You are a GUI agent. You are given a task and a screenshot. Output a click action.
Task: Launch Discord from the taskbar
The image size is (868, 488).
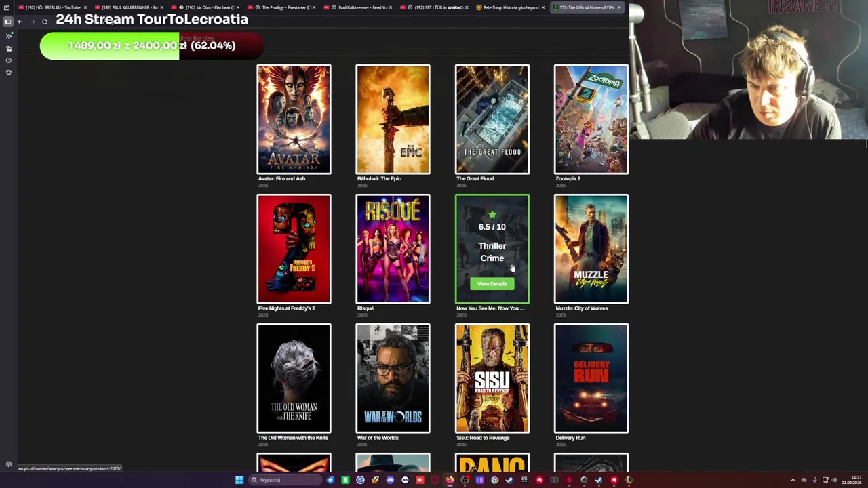click(390, 480)
